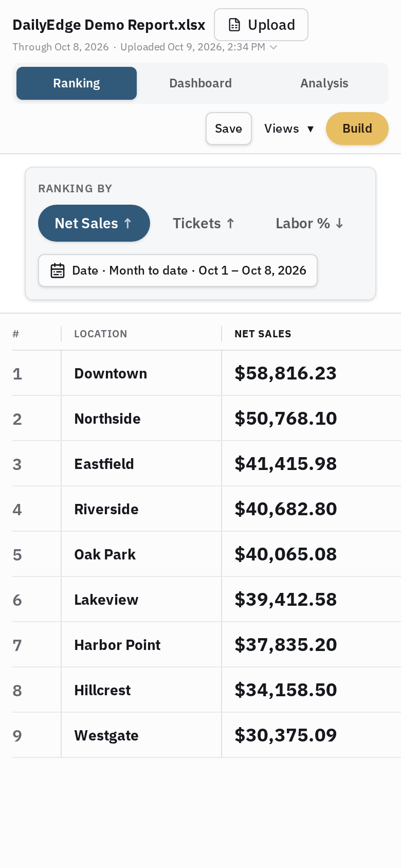Select the Northside location row
This screenshot has height=868, width=401.
(207, 419)
